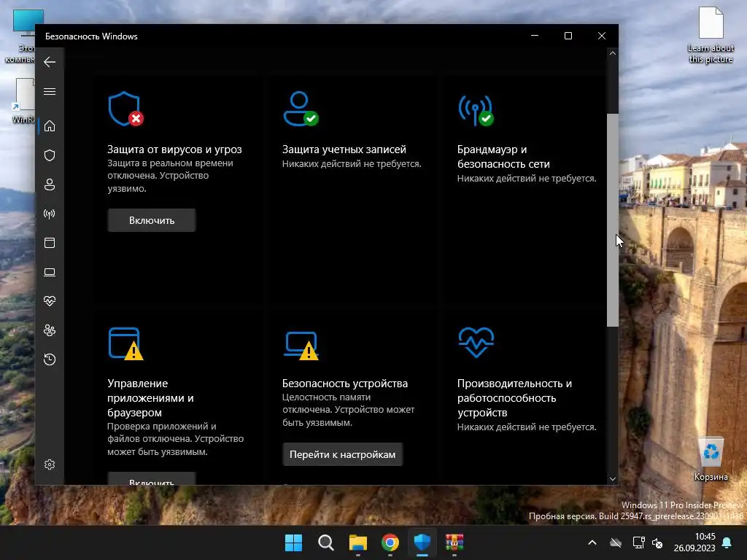Open 'Защита от вирусов и угроз' heading
This screenshot has width=747, height=560.
point(174,149)
